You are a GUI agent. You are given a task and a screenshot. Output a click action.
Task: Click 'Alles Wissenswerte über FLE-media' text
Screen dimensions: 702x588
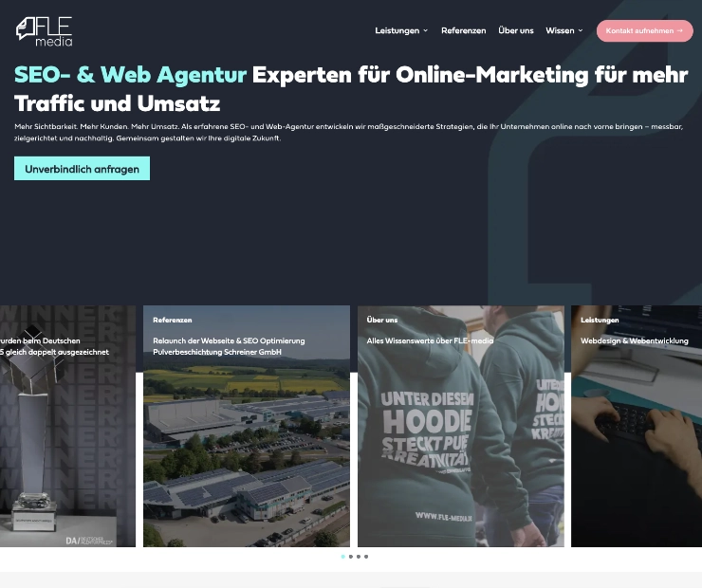tap(430, 341)
